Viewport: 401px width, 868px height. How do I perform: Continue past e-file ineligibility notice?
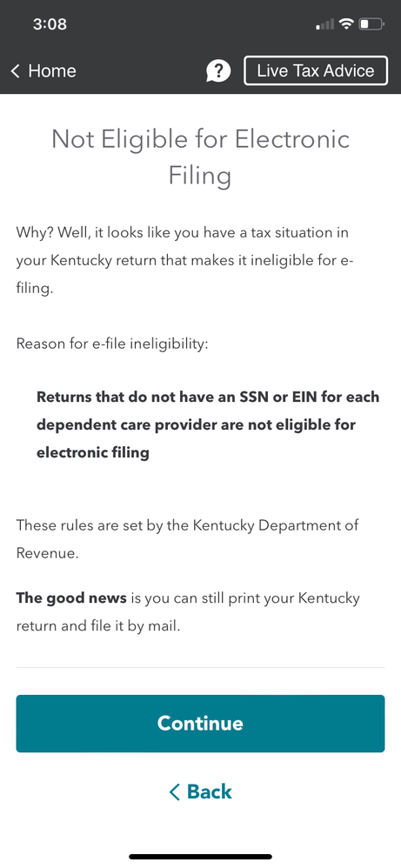(x=200, y=724)
